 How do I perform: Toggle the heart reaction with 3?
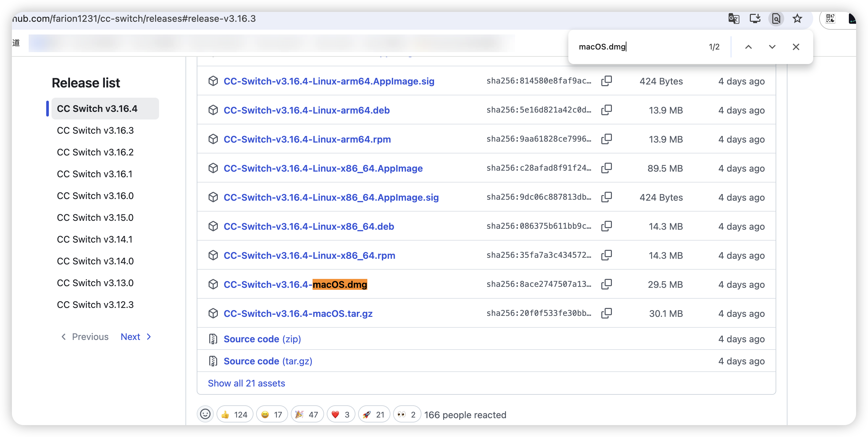point(341,415)
